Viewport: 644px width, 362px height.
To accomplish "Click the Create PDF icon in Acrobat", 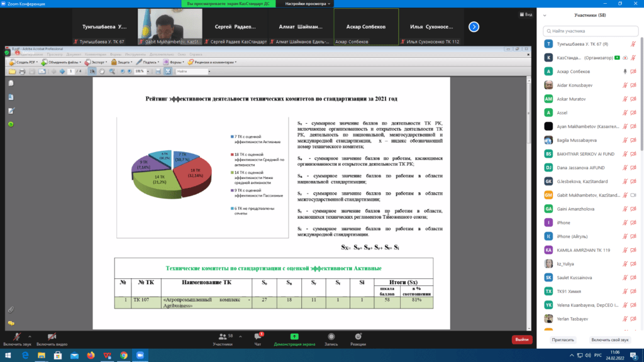I will [13, 62].
